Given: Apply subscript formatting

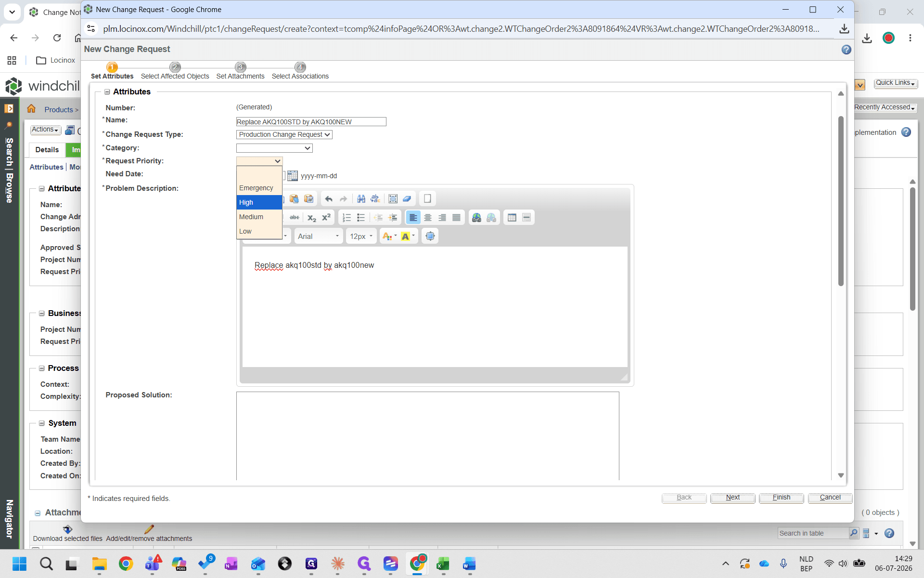Looking at the screenshot, I should click(312, 218).
